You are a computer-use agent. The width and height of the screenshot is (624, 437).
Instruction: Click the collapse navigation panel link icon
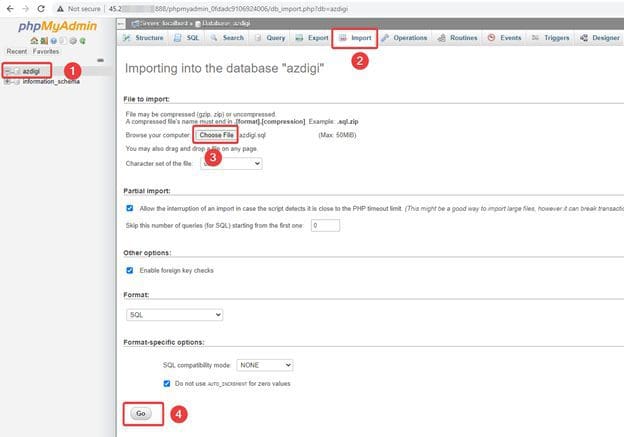[x=100, y=59]
